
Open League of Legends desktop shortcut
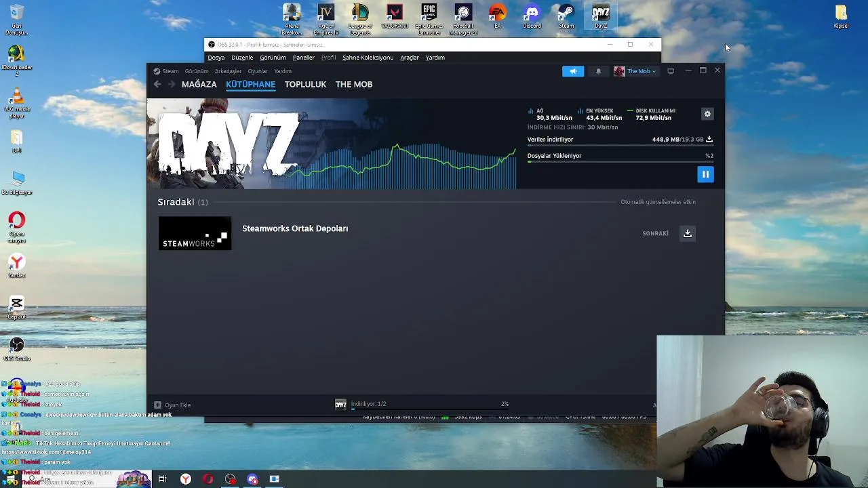pyautogui.click(x=360, y=19)
